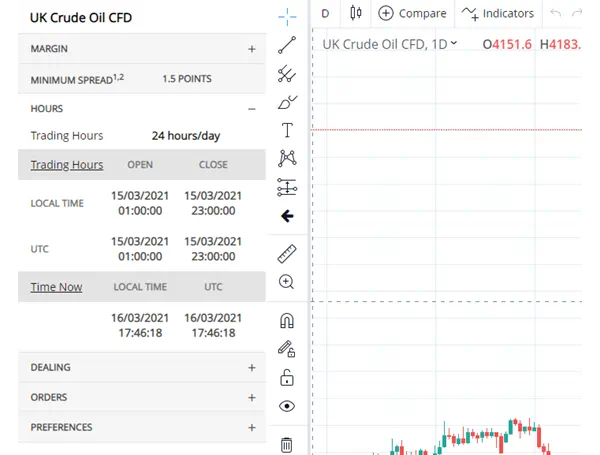Click the LOCAL TIME row label
The image size is (600, 455).
[57, 203]
